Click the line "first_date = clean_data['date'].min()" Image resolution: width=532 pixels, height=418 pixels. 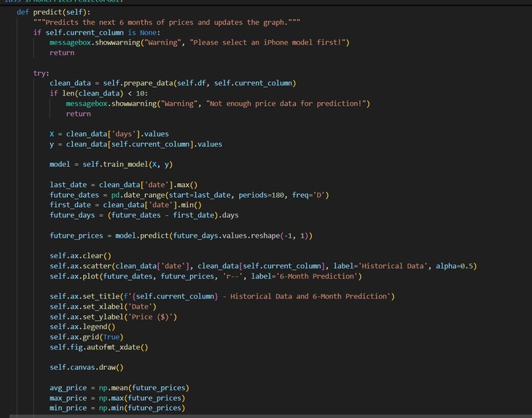click(x=125, y=205)
